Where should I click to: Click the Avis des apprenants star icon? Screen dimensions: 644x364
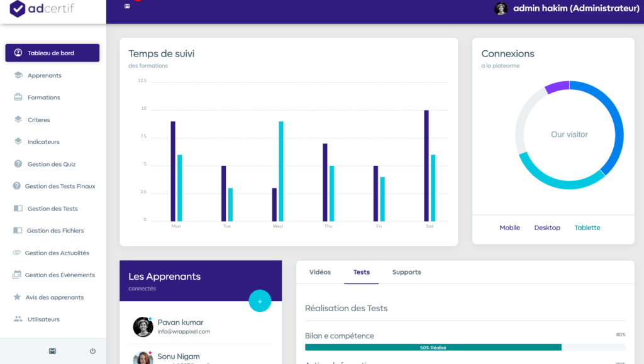(x=18, y=297)
